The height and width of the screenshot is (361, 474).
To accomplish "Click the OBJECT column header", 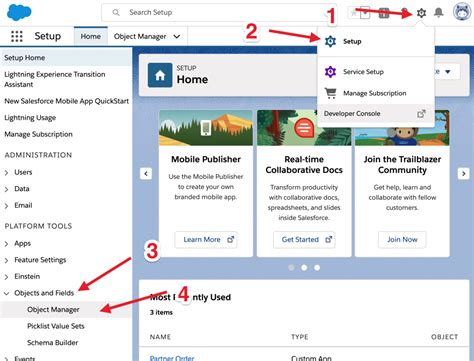I will click(444, 337).
